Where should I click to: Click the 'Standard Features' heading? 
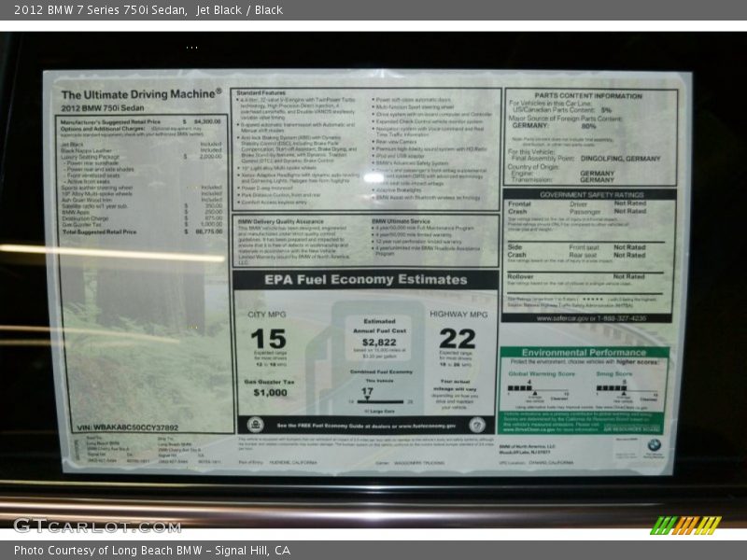(x=261, y=92)
